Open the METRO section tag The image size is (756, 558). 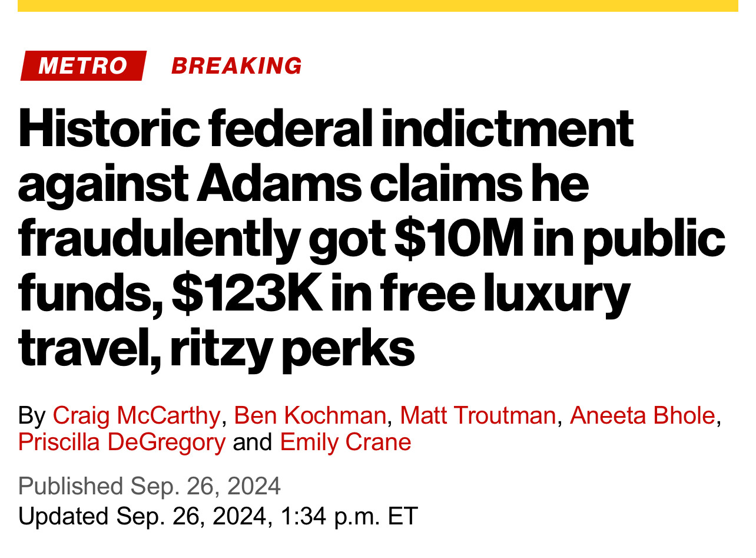click(83, 65)
